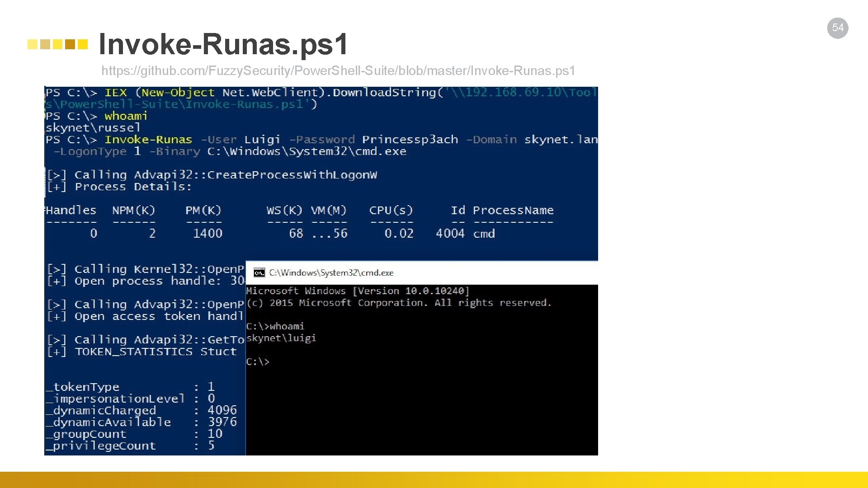Click the whoami command in PowerShell
The width and height of the screenshot is (868, 488).
[126, 116]
